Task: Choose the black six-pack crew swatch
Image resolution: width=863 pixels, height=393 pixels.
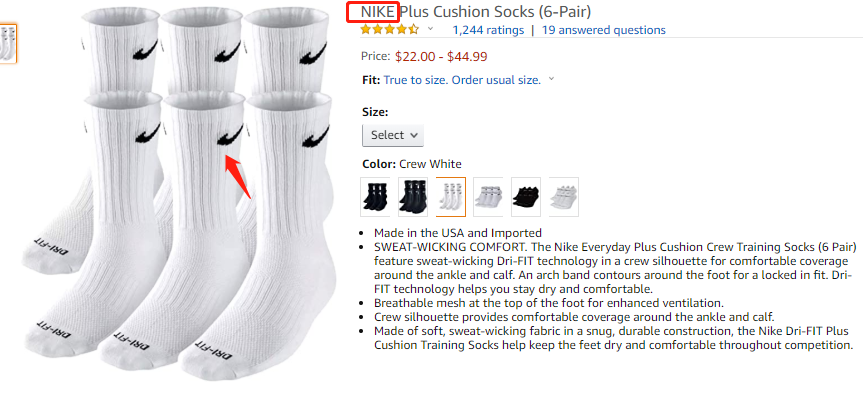Action: click(x=413, y=196)
